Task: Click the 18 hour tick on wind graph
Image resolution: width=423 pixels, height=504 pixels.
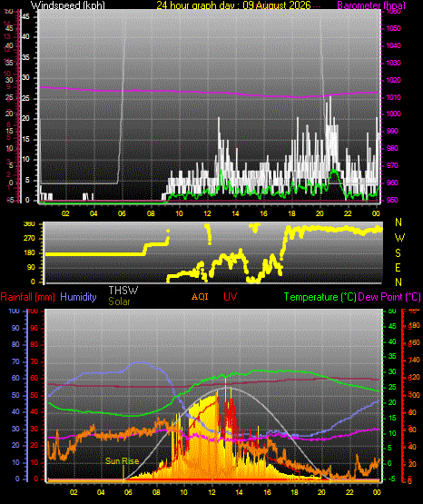Action: coord(291,213)
